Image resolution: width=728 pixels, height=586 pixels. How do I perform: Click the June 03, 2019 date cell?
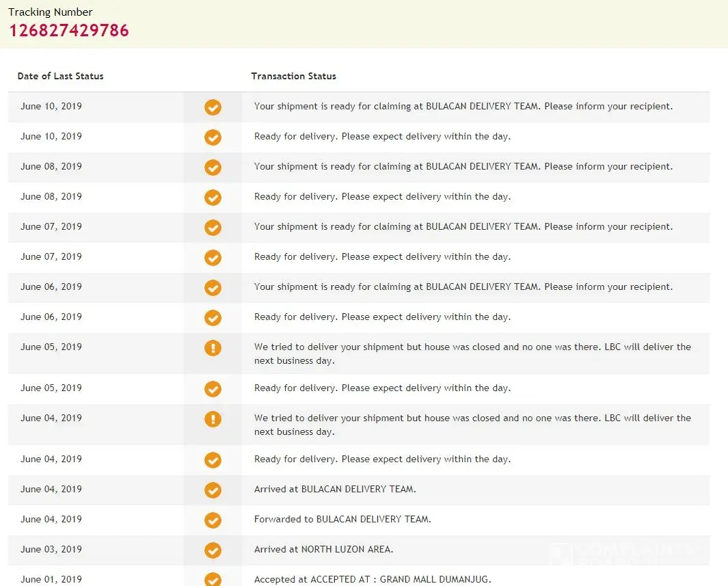pyautogui.click(x=51, y=549)
